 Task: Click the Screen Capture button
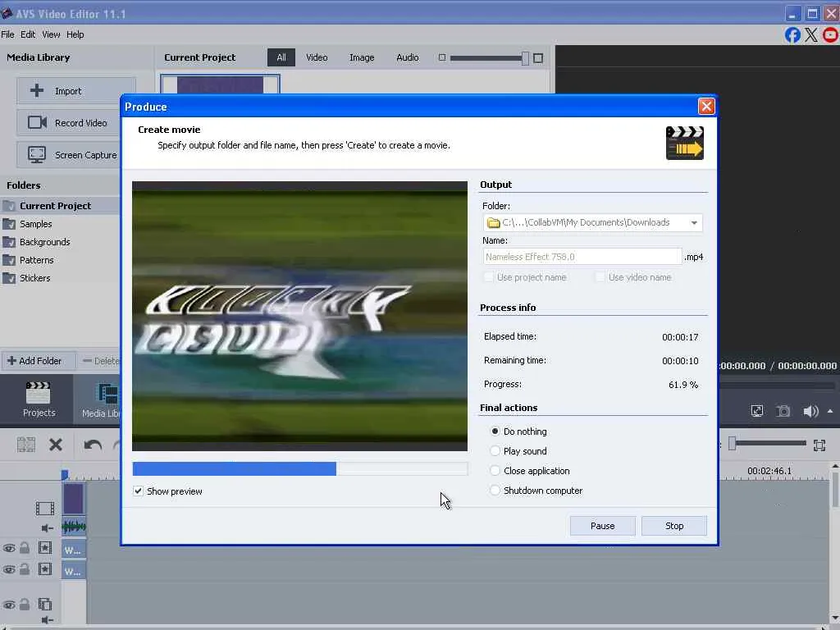(69, 155)
